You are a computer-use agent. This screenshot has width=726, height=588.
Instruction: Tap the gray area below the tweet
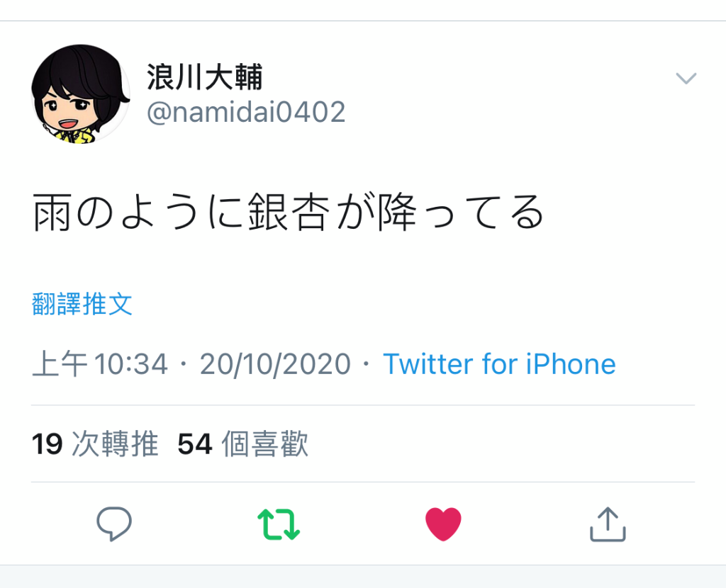coord(363,577)
